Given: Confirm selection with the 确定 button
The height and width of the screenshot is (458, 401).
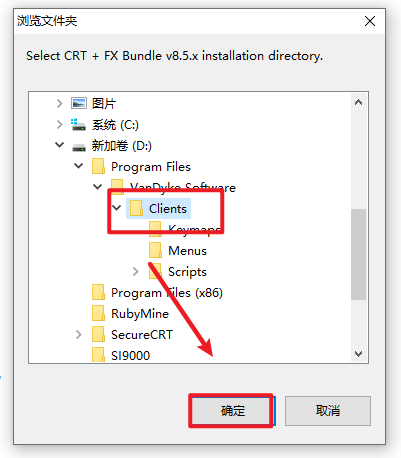Looking at the screenshot, I should (232, 410).
